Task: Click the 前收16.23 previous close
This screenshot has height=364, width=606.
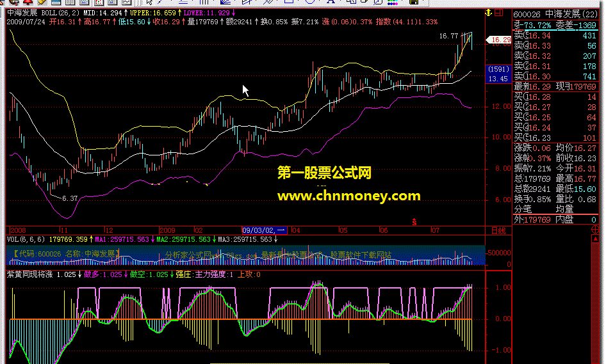Action: click(576, 158)
